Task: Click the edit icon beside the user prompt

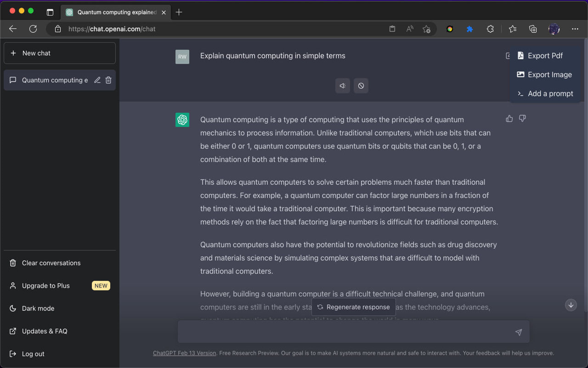Action: [508, 56]
